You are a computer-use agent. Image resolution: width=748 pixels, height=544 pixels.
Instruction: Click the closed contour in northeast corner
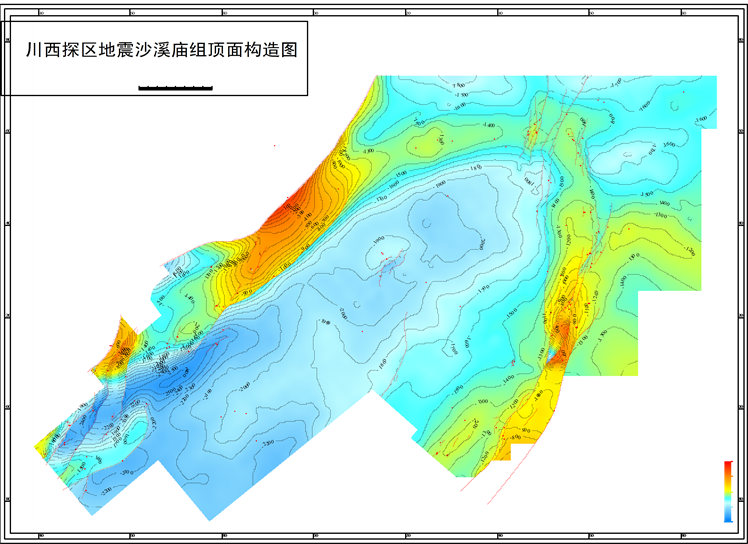tap(632, 152)
